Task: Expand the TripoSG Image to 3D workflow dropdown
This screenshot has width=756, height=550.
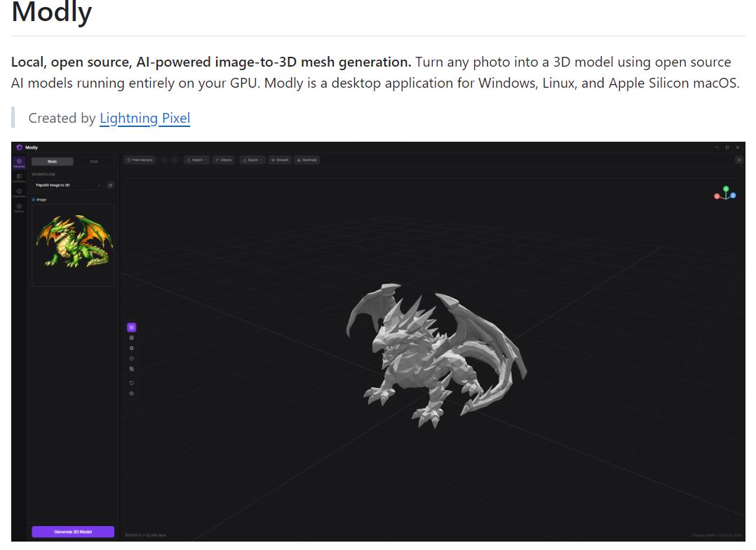Action: (67, 185)
